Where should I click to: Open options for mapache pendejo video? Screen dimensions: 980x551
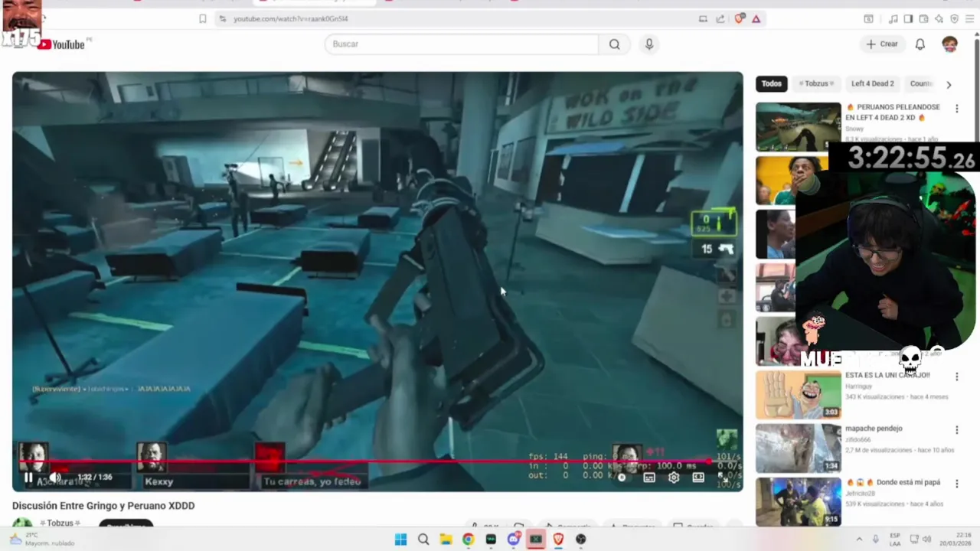tap(956, 430)
